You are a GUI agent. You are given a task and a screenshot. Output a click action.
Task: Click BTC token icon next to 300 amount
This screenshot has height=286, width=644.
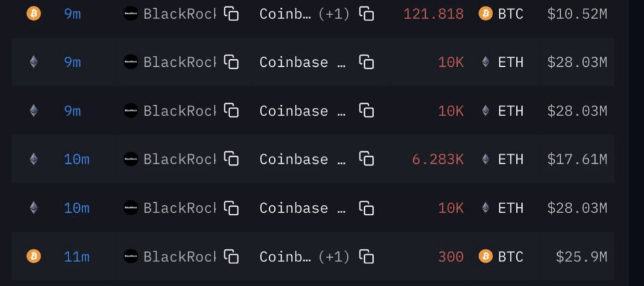coord(486,256)
